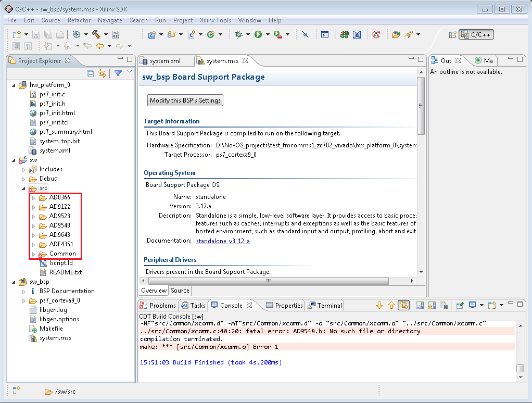Image resolution: width=532 pixels, height=403 pixels.
Task: Open the Properties tab
Action: (x=284, y=305)
